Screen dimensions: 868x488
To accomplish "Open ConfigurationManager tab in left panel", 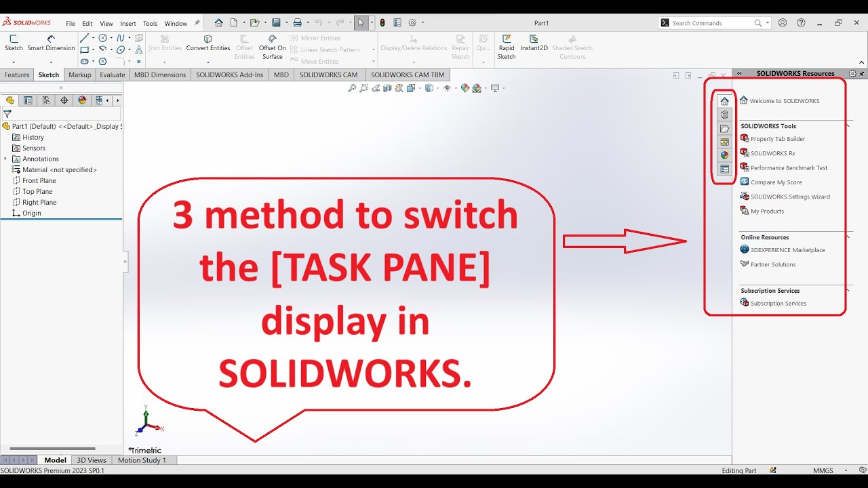I will [46, 100].
